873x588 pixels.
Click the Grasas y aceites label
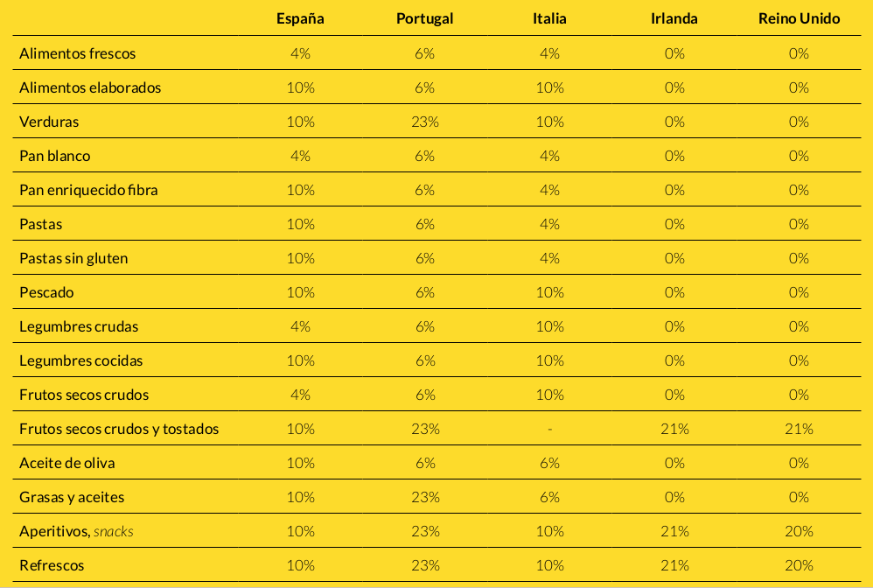click(x=72, y=497)
